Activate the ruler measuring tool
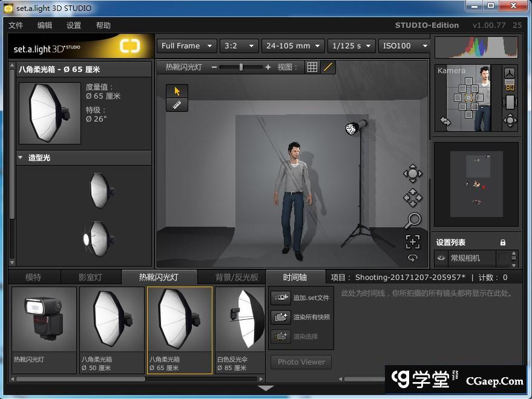 177,105
